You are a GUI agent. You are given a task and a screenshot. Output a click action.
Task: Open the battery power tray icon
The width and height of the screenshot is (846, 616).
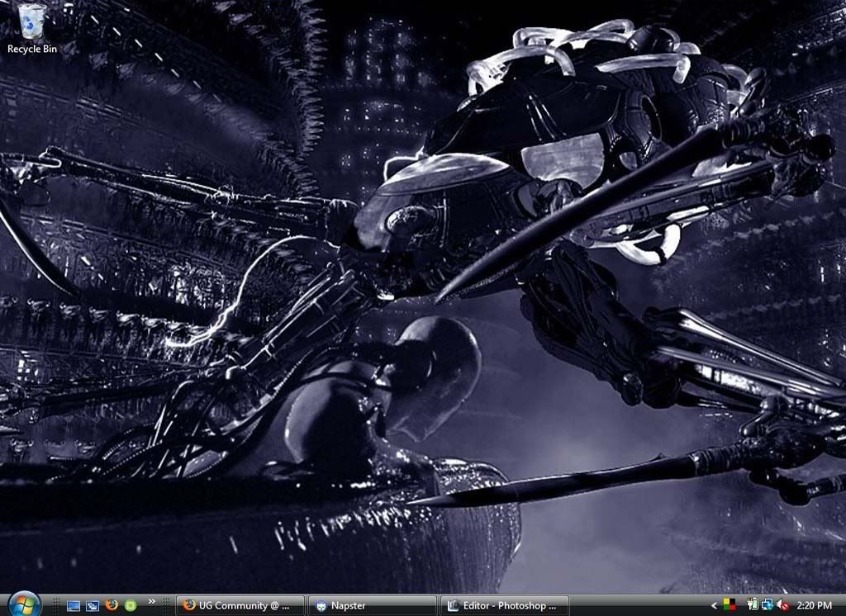[753, 605]
